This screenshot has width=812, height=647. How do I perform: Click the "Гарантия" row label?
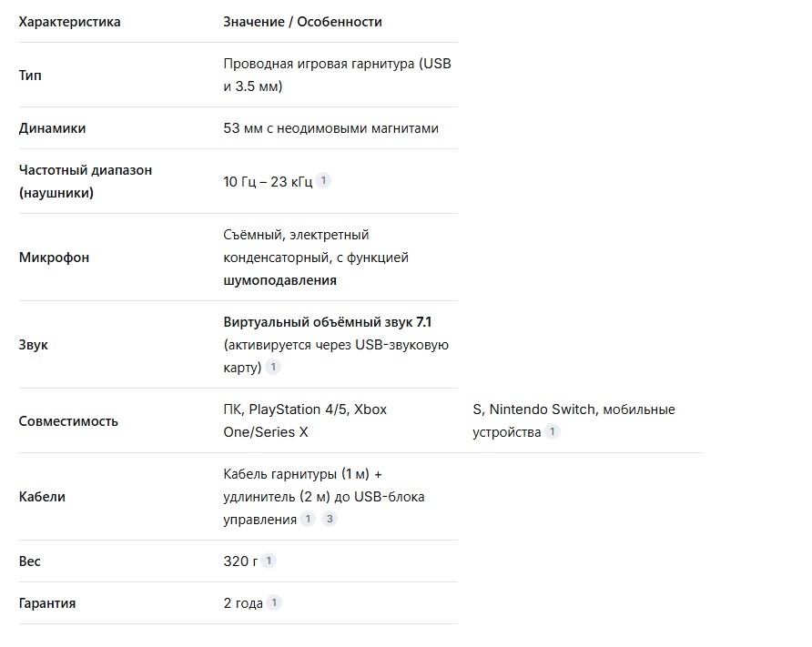[46, 603]
